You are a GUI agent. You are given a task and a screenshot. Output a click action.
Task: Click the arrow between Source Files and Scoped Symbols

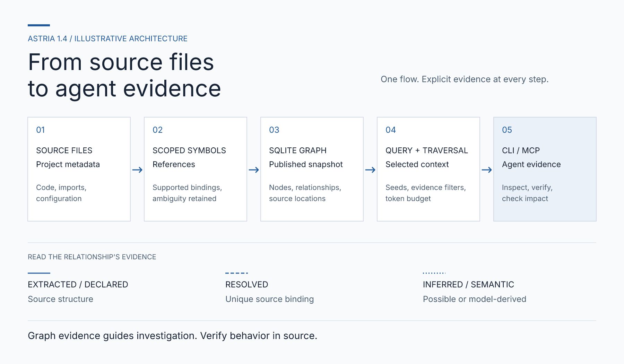coord(137,170)
